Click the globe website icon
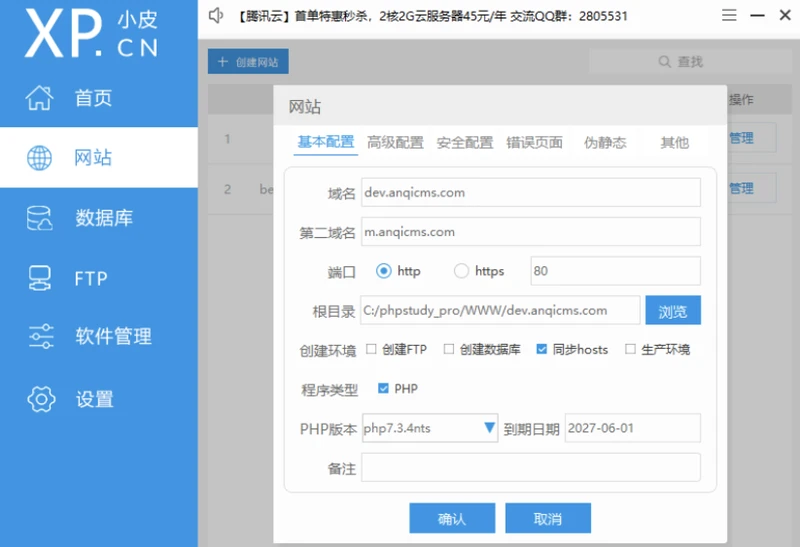800x547 pixels. [x=40, y=158]
